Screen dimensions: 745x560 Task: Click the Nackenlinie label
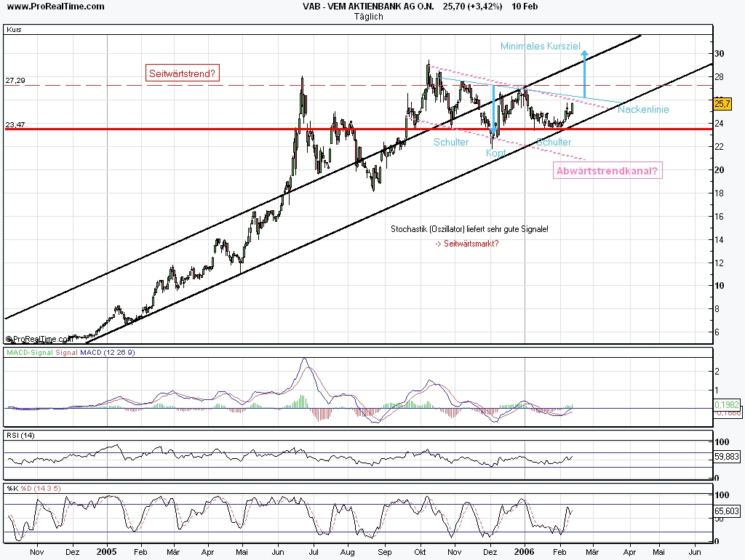tap(643, 109)
